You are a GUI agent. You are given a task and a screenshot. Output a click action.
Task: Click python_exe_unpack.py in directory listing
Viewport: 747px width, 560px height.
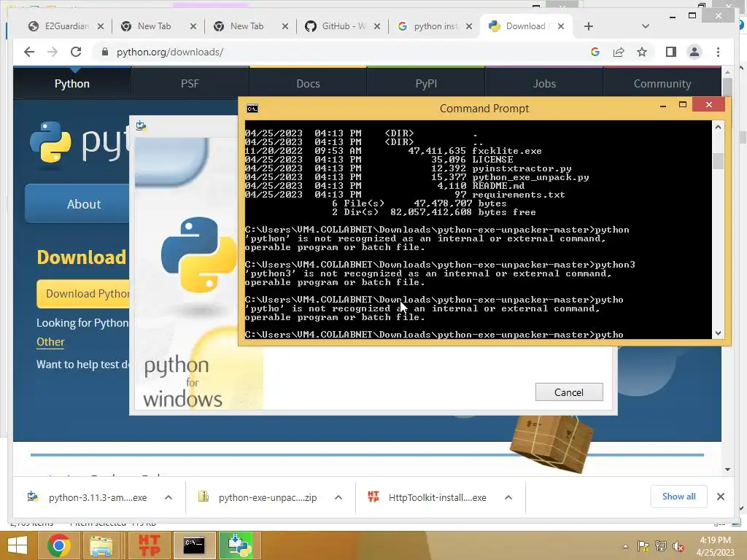530,177
